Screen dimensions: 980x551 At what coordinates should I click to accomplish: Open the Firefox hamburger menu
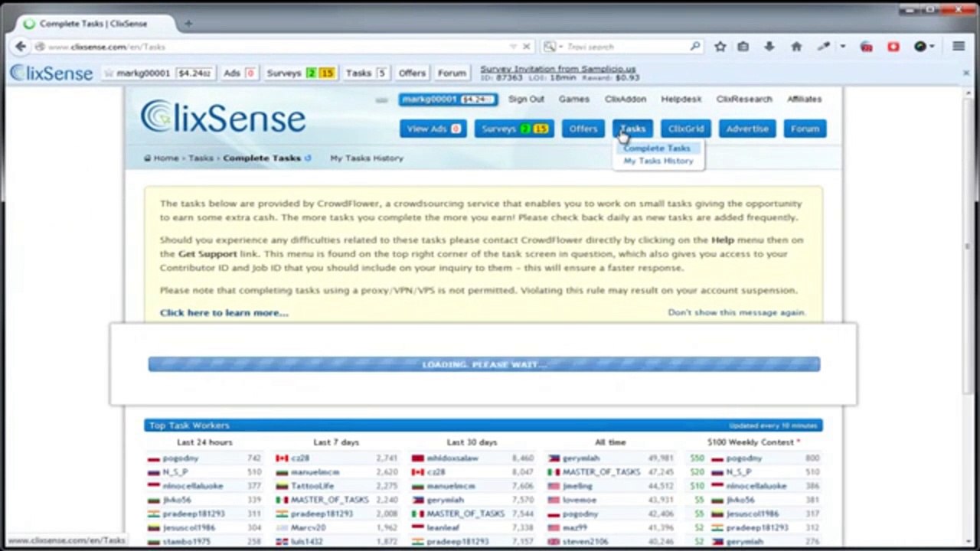coord(959,47)
